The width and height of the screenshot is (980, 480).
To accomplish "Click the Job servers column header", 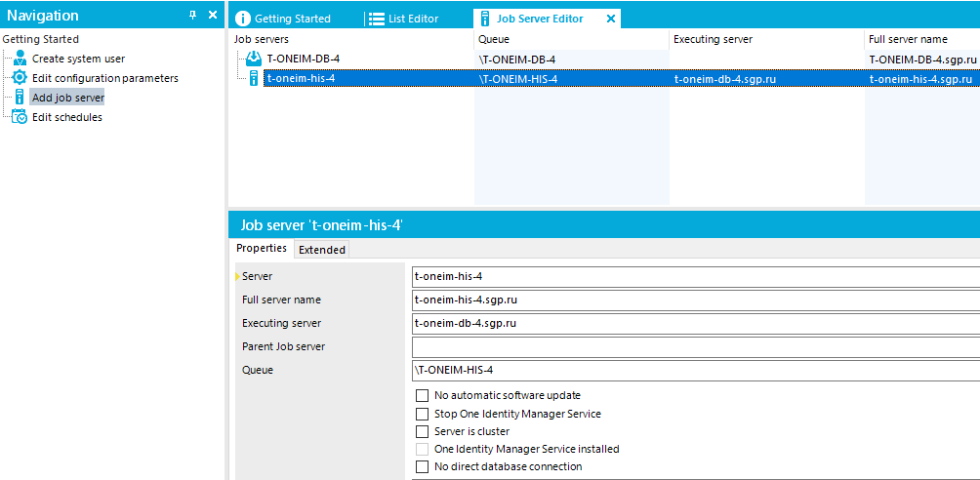I will tap(351, 39).
